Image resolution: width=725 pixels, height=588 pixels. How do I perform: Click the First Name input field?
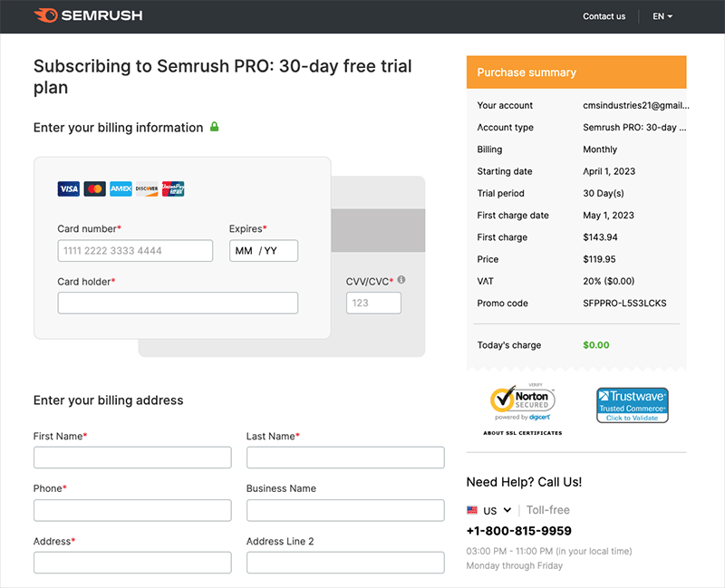[132, 458]
